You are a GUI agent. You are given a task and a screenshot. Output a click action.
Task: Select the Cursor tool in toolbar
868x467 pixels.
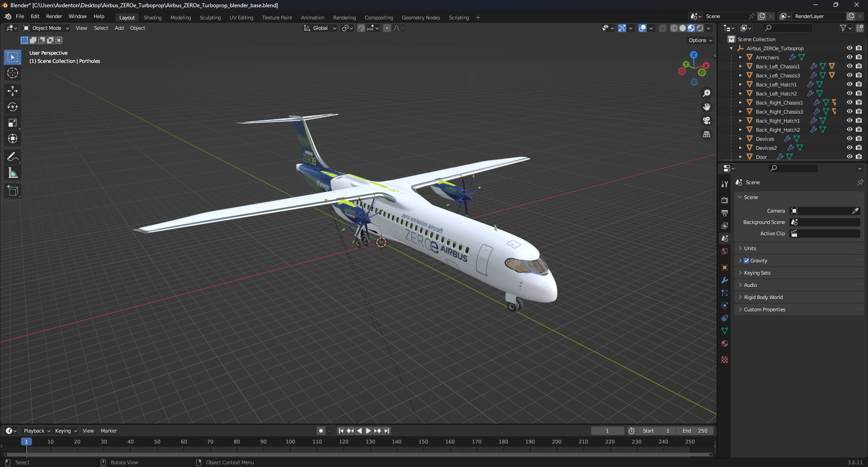pos(13,73)
